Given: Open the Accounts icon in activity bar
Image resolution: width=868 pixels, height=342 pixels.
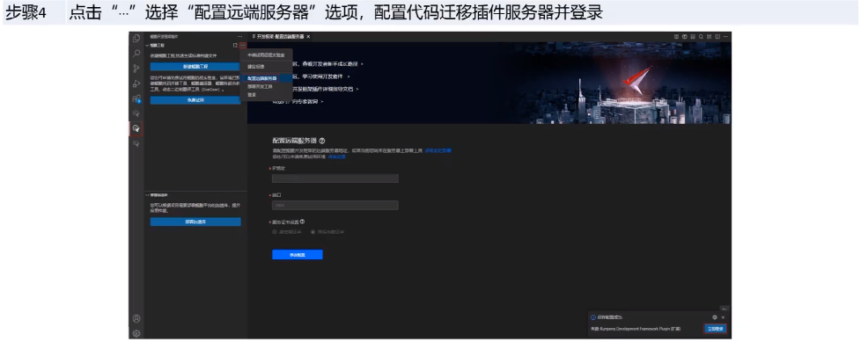Looking at the screenshot, I should (136, 318).
